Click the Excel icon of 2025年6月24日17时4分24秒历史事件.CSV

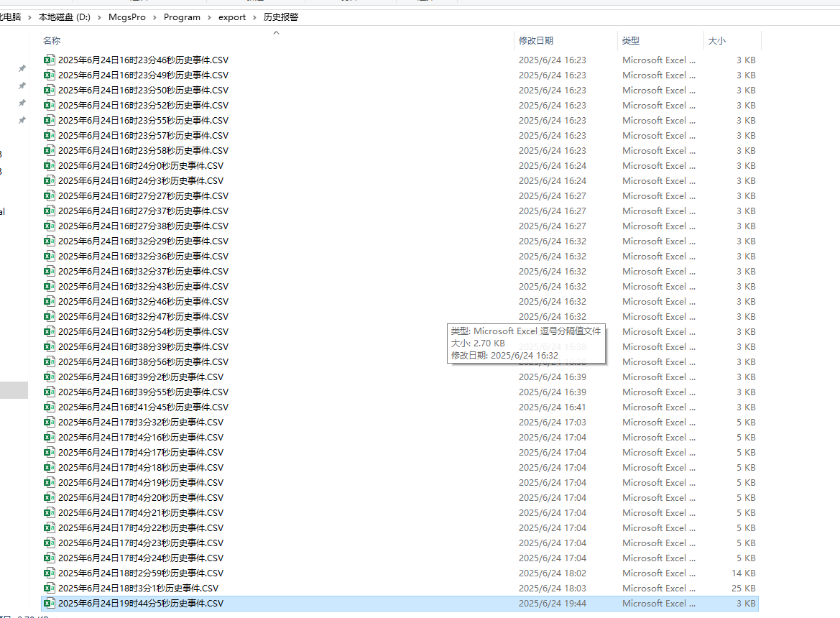point(50,558)
